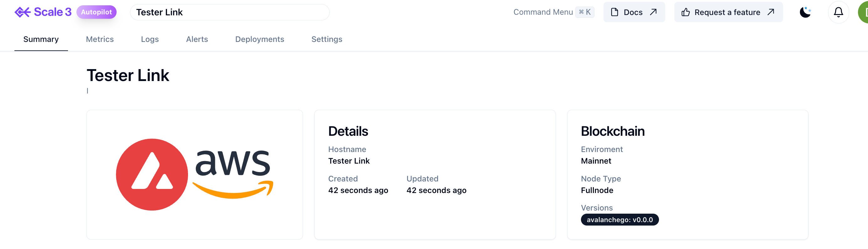Click the Created label
Image resolution: width=868 pixels, height=249 pixels.
[343, 179]
